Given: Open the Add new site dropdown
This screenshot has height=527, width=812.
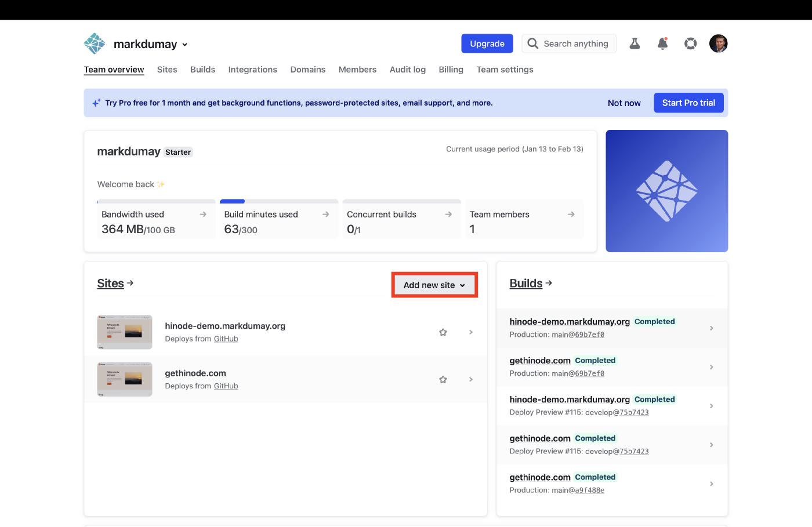Looking at the screenshot, I should click(434, 285).
